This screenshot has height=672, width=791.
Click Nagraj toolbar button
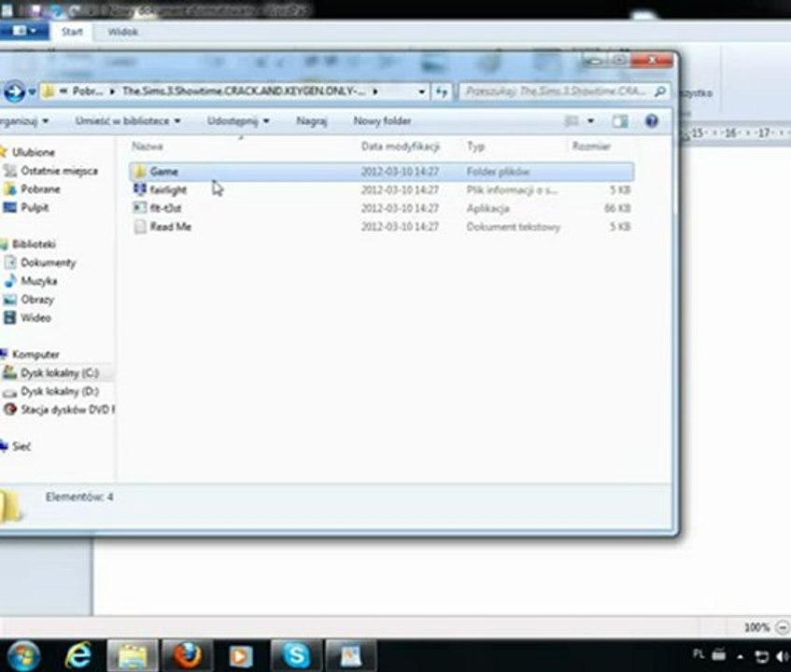(311, 121)
